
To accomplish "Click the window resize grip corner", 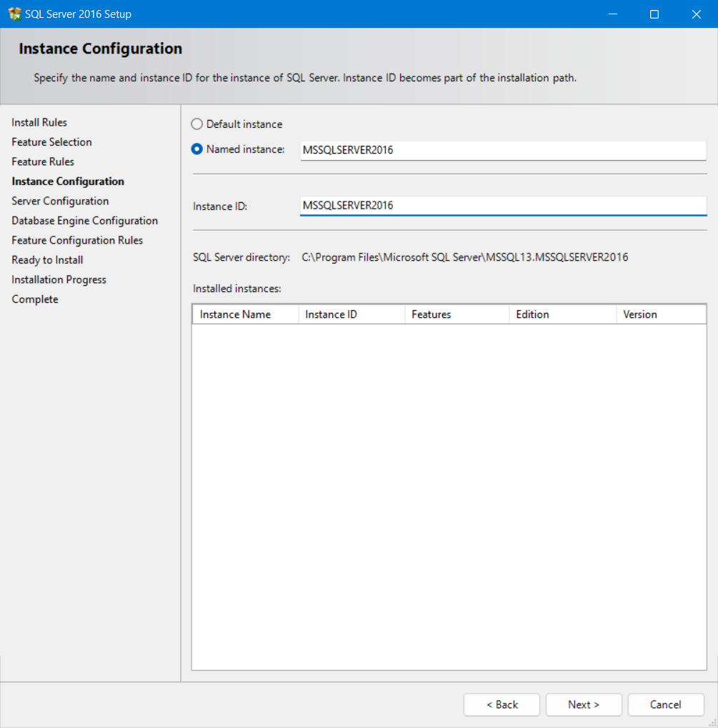I will coord(712,723).
